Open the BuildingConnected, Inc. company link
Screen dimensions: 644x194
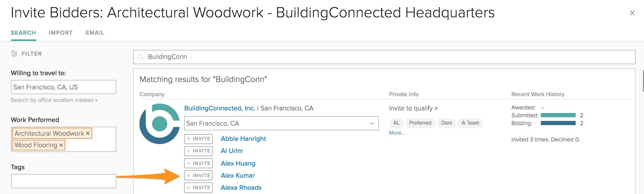pyautogui.click(x=219, y=108)
